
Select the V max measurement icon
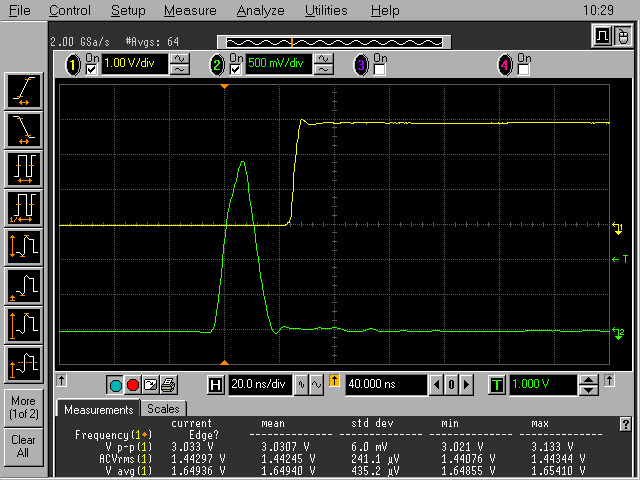click(24, 325)
